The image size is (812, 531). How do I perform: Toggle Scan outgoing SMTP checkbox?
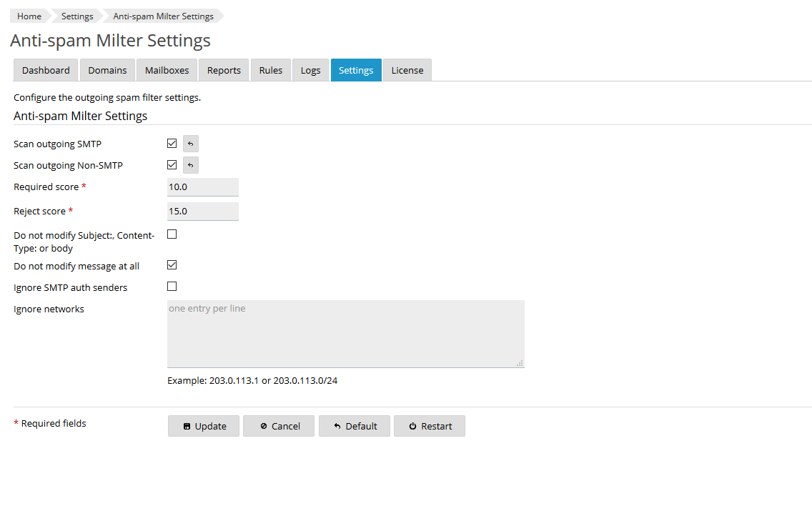coord(172,144)
